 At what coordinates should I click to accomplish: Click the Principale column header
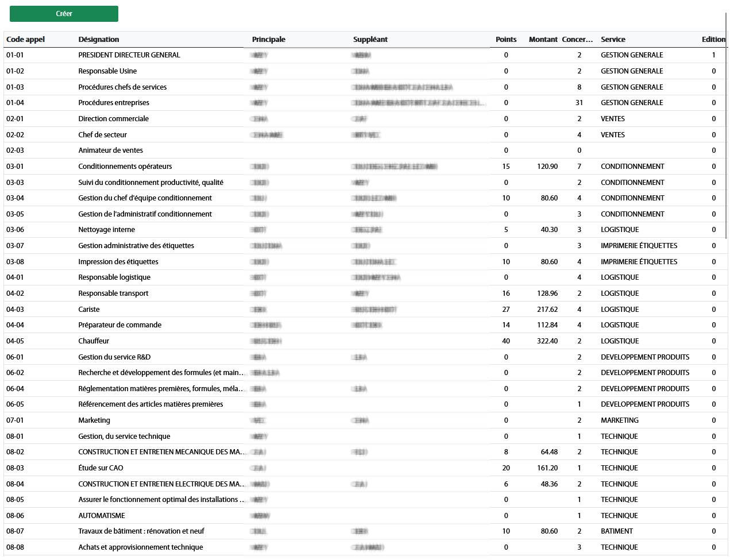(269, 40)
